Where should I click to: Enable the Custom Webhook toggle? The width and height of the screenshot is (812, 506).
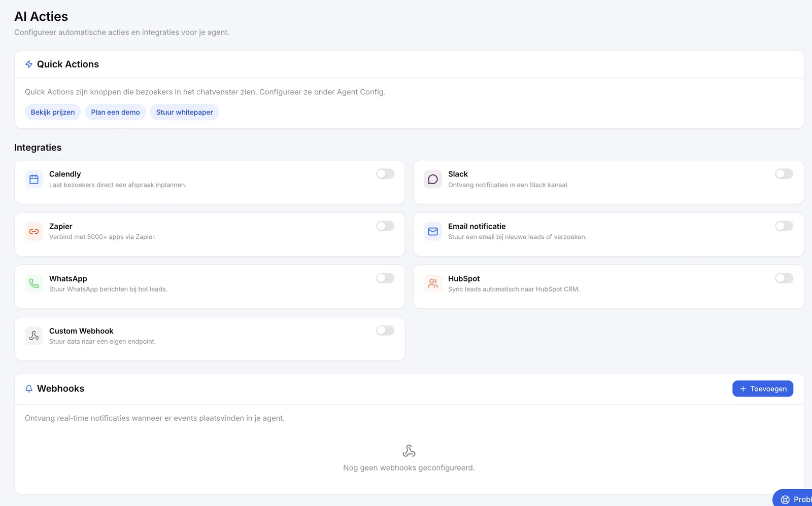[385, 331]
